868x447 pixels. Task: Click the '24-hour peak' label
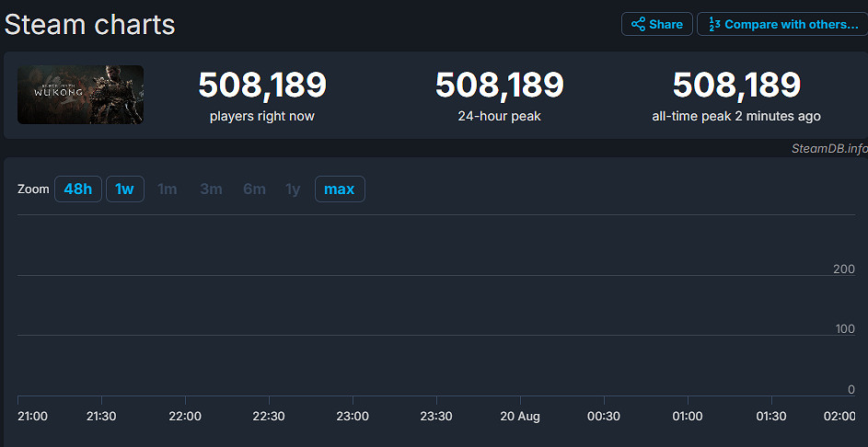coord(499,117)
